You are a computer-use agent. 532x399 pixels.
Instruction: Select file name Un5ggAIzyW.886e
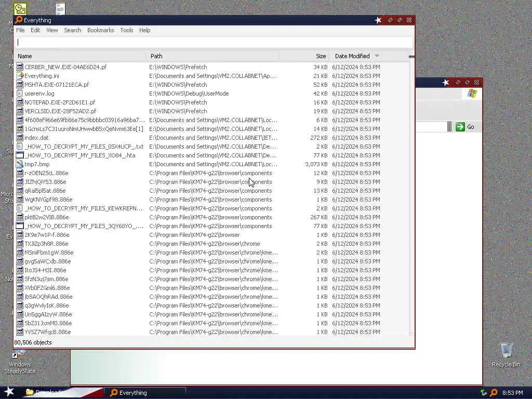(48, 314)
